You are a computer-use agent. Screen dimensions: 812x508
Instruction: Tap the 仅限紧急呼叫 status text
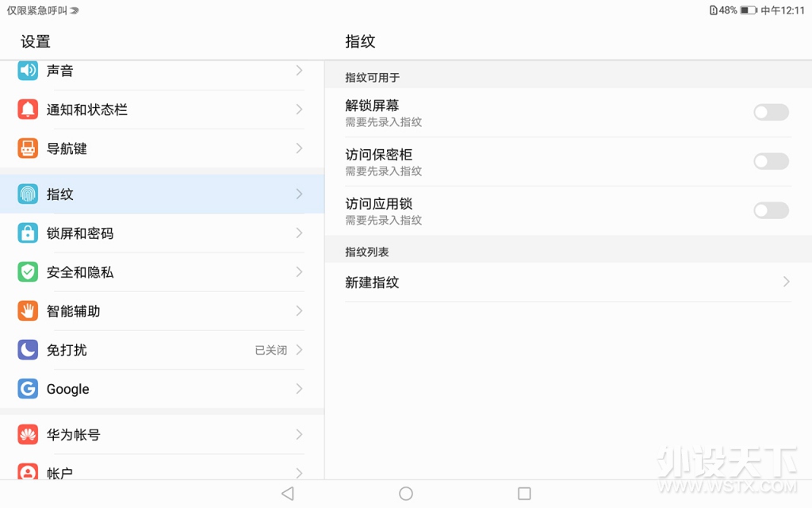(x=36, y=10)
